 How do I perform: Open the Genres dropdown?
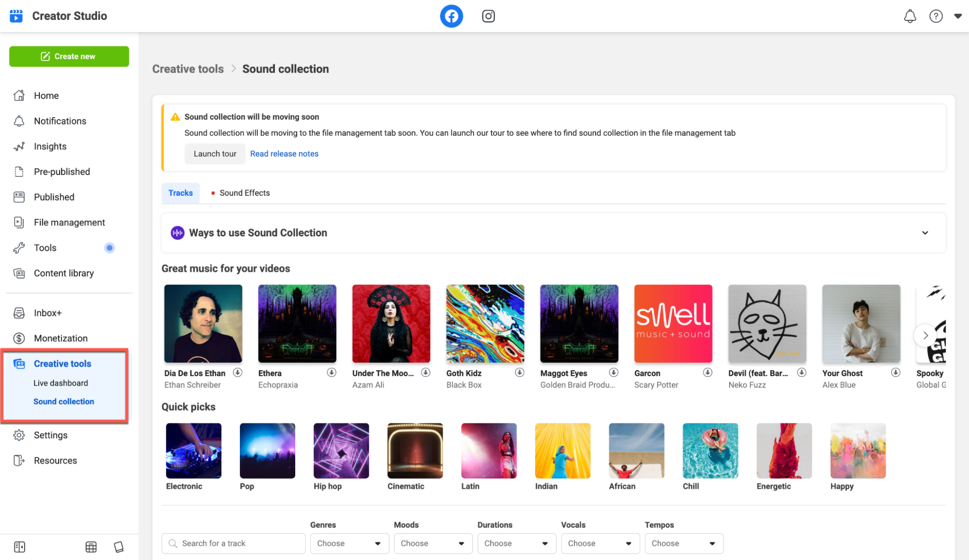click(349, 544)
